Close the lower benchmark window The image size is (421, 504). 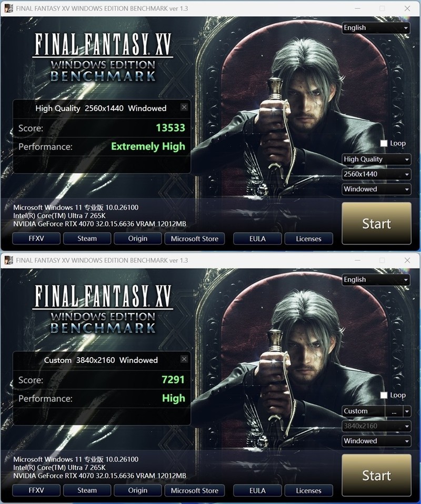(407, 260)
